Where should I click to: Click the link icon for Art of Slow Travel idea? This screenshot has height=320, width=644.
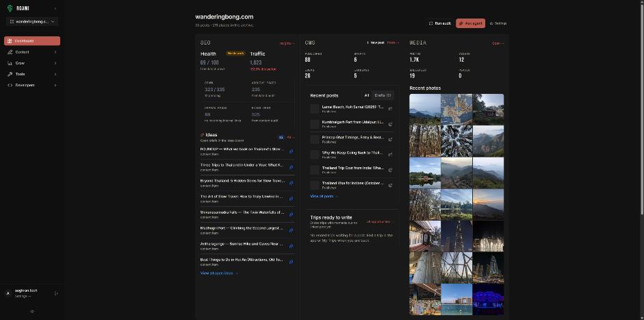[291, 199]
